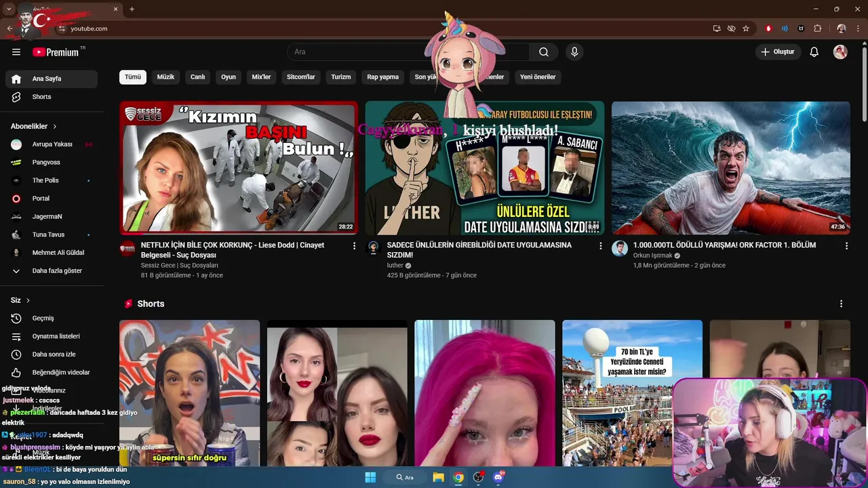Open Shorts shelf more options menu

tap(842, 304)
